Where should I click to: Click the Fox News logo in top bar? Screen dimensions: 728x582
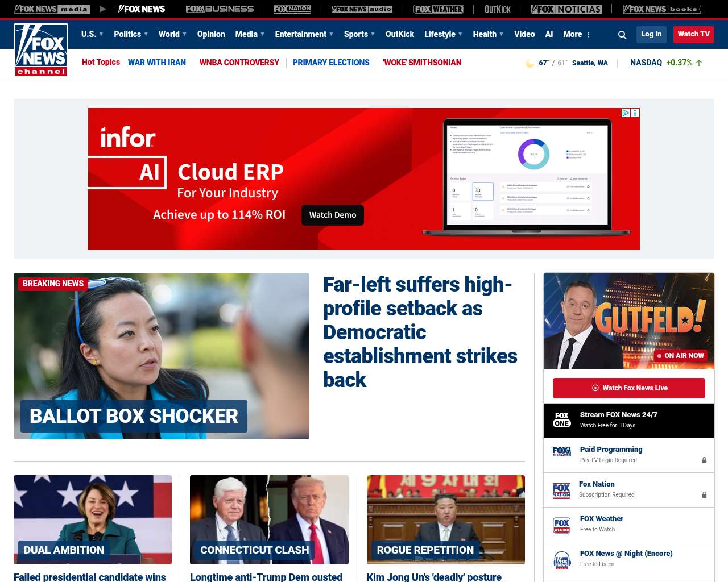pyautogui.click(x=141, y=9)
